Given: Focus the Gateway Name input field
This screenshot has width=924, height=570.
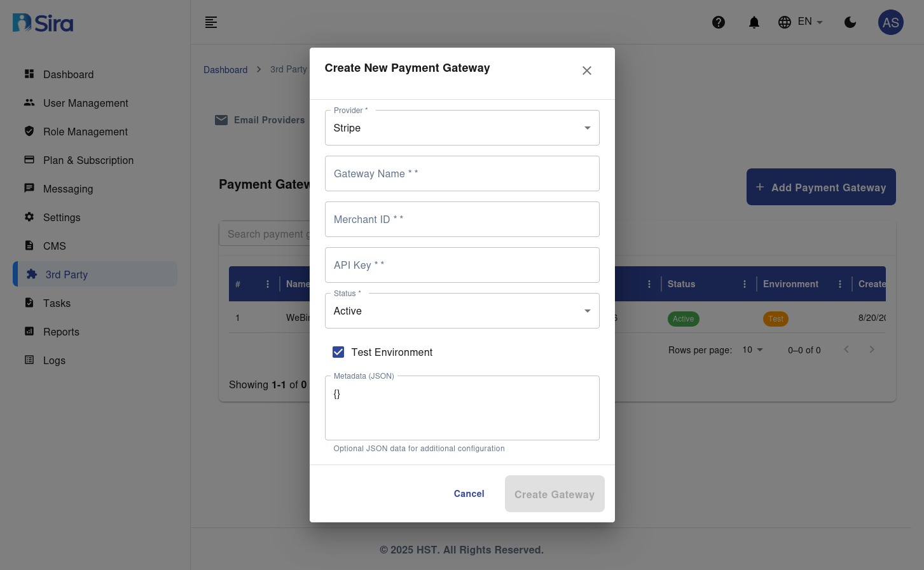Looking at the screenshot, I should tap(462, 173).
